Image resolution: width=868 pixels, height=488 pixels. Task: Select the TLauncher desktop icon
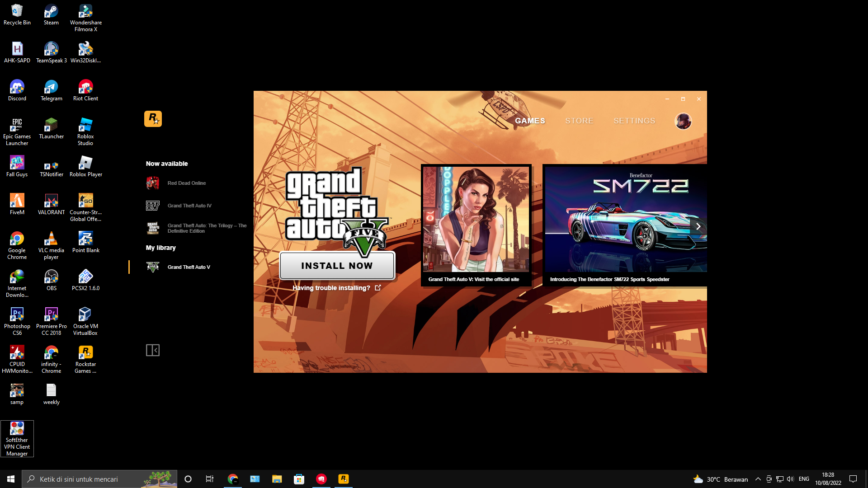(51, 129)
